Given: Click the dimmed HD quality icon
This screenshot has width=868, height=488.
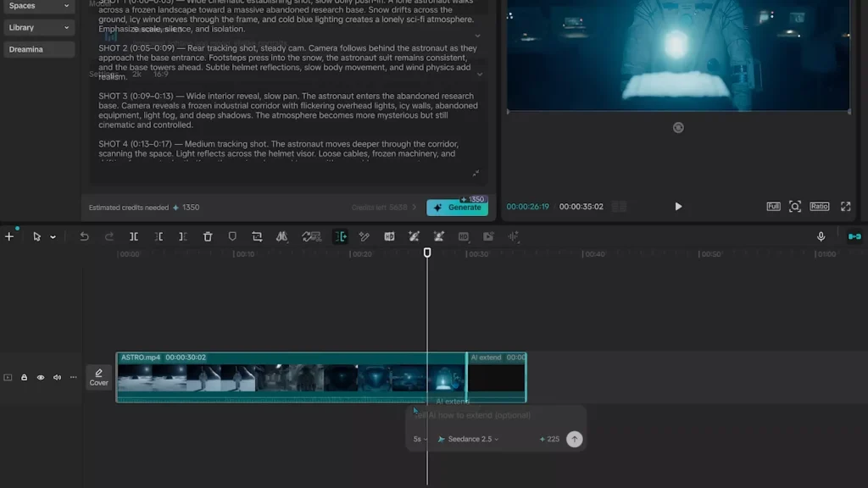Looking at the screenshot, I should point(464,237).
